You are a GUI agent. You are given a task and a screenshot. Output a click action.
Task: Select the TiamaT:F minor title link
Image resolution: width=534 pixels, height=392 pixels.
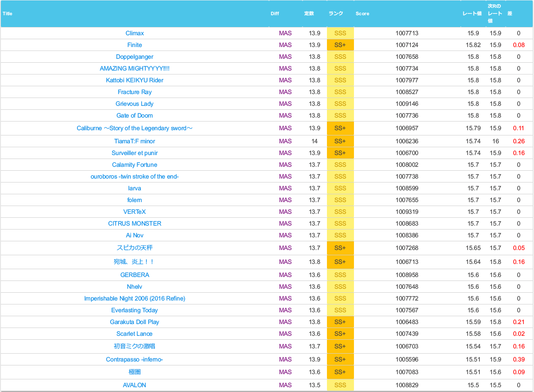coord(135,142)
